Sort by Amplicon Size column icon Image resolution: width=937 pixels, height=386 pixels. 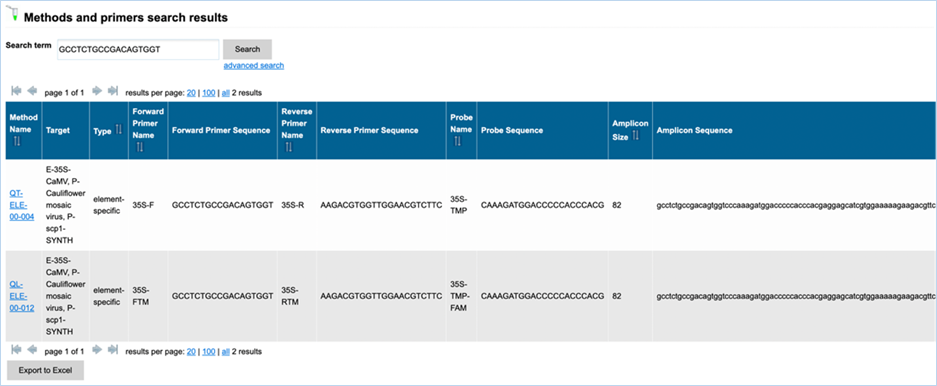point(636,136)
